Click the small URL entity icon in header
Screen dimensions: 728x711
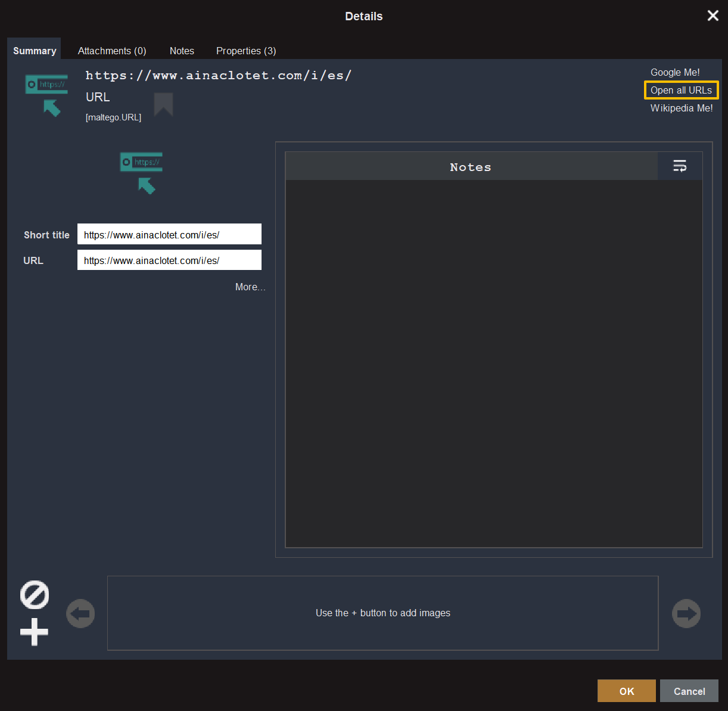[46, 95]
